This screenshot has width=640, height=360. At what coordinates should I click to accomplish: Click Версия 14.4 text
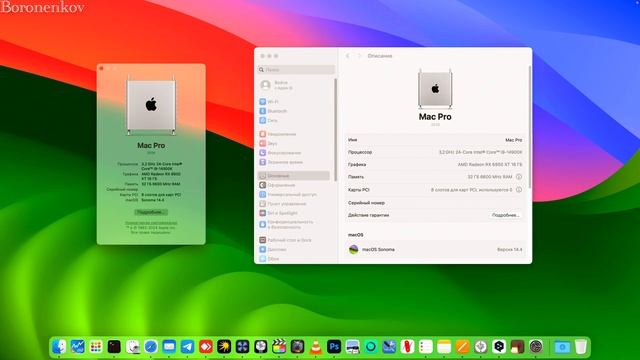[509, 249]
